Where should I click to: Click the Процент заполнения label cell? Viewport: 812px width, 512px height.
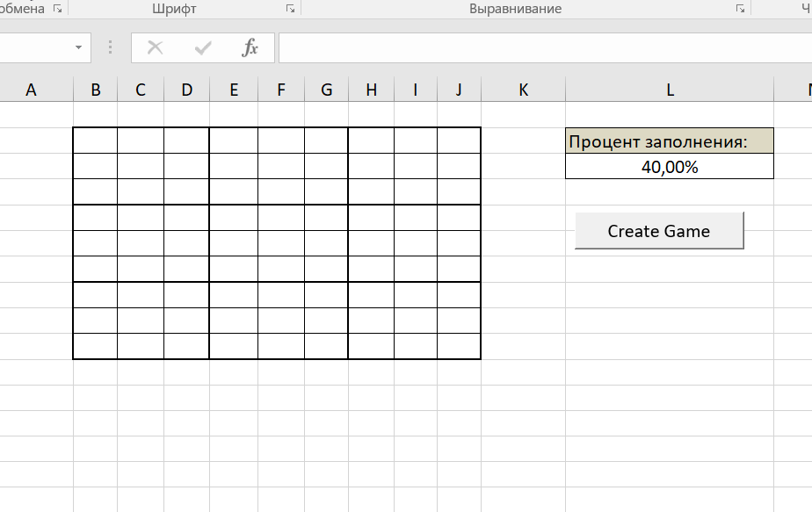669,139
